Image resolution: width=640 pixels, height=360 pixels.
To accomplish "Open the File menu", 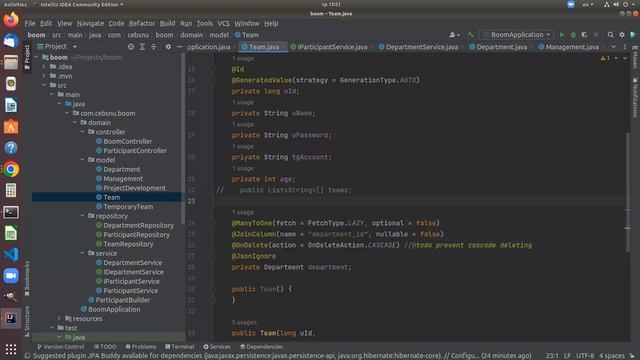I will (30, 24).
